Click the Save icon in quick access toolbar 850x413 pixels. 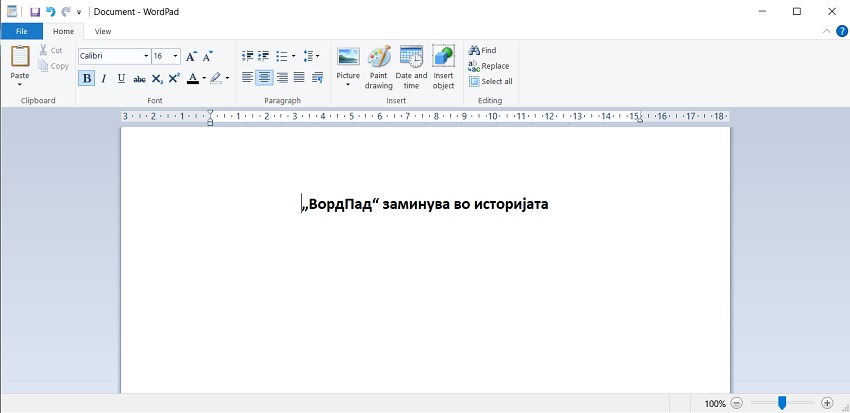(x=35, y=11)
